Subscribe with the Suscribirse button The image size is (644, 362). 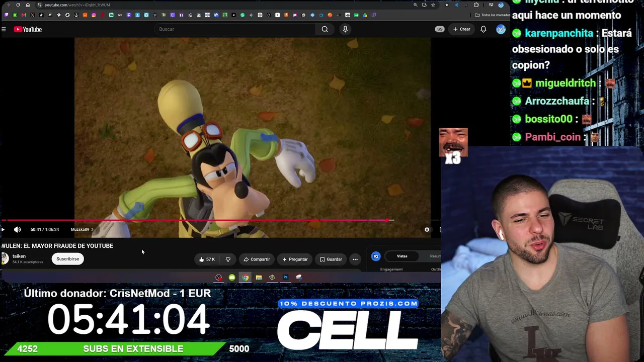67,259
